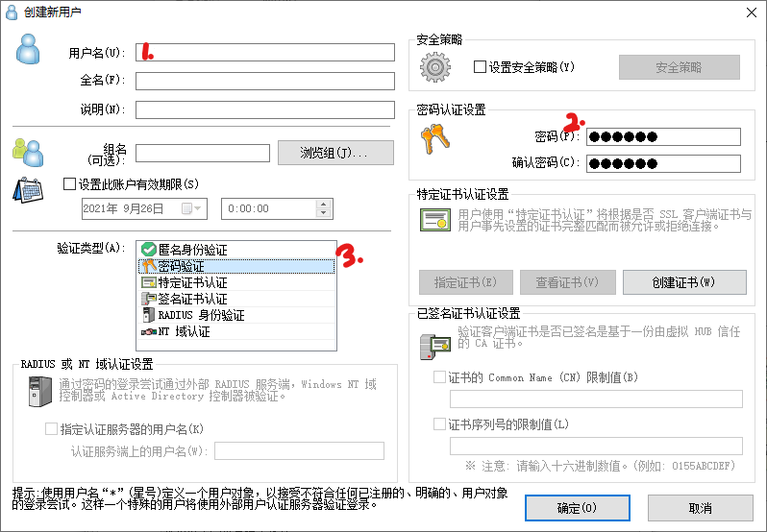Viewport: 767px width, 532px height.
Task: Focus the 组名 (可选) input field
Action: [x=203, y=153]
